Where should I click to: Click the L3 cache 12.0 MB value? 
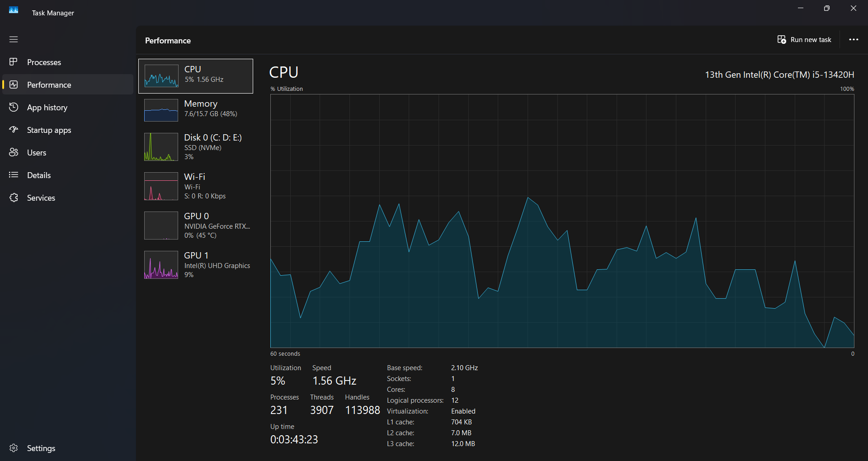point(463,444)
